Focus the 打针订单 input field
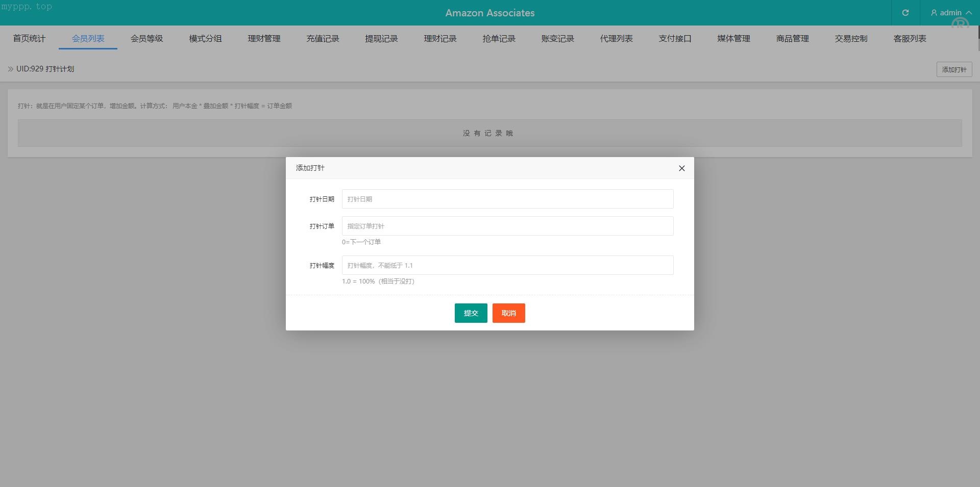This screenshot has width=980, height=487. [507, 226]
